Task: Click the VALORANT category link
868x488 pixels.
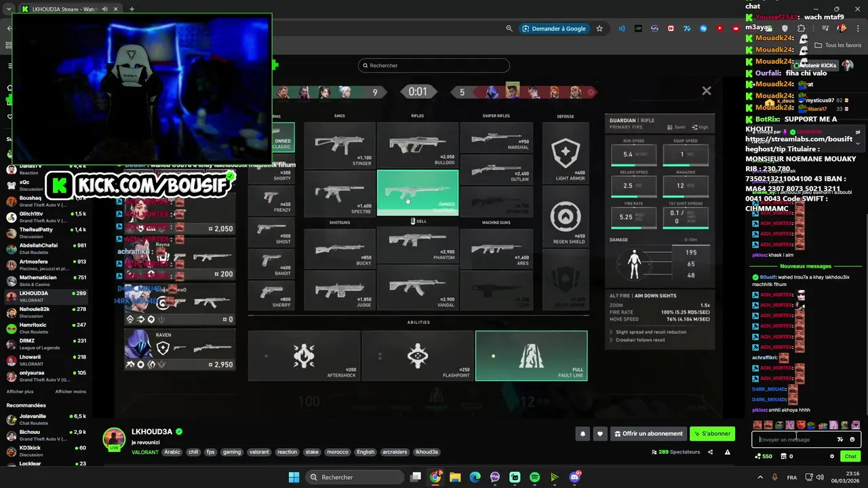Action: [145, 452]
